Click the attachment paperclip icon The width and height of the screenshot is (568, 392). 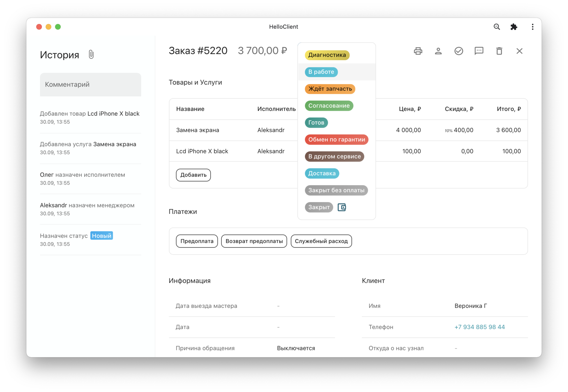[91, 54]
